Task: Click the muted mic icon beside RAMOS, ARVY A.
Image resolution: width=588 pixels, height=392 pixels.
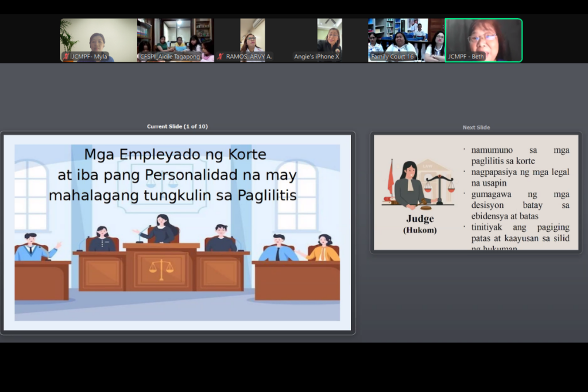Action: (x=220, y=57)
